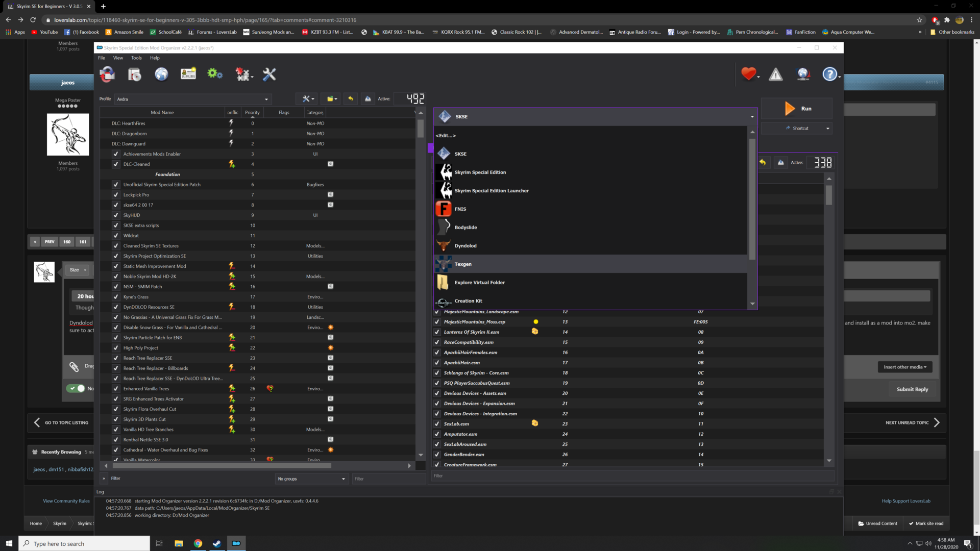Image resolution: width=980 pixels, height=551 pixels.
Task: Select Creation Kit in the executable list
Action: tap(591, 300)
